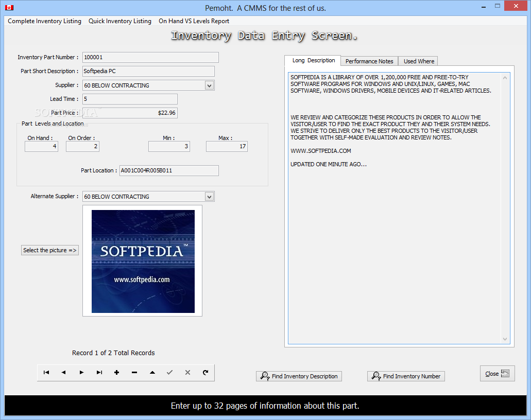Click description scrollbar down arrow

(505, 339)
